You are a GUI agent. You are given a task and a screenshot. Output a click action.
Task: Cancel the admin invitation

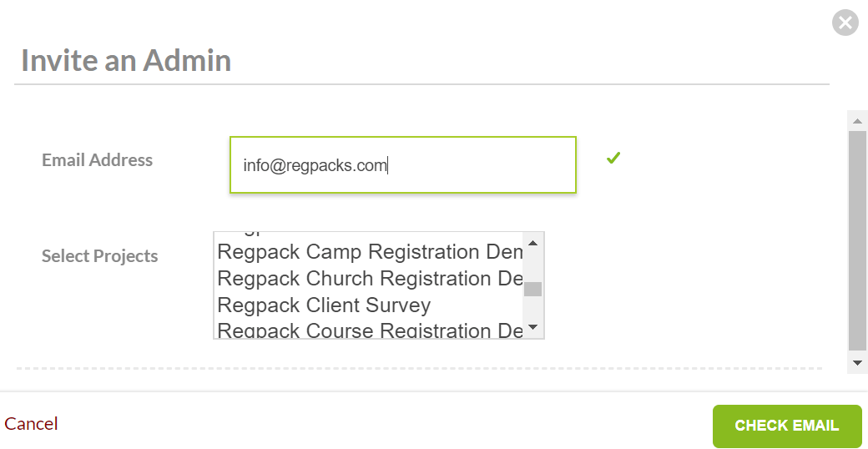[31, 424]
